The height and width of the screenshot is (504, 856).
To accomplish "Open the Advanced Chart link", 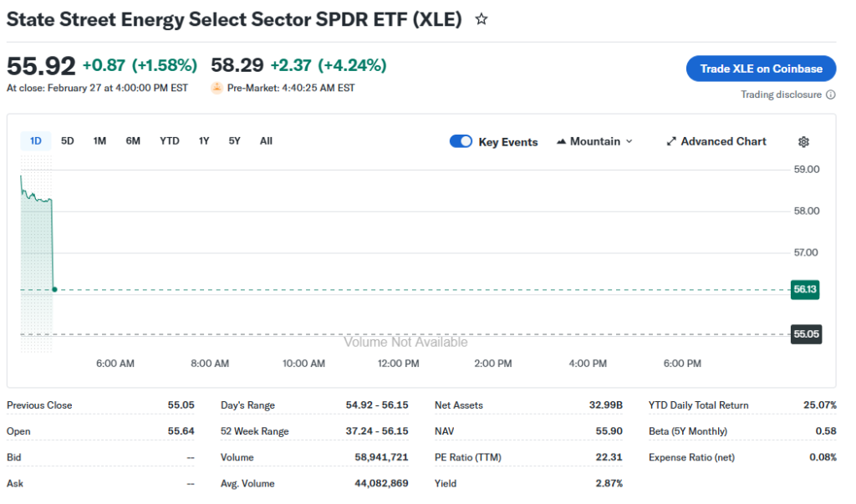I will 723,142.
